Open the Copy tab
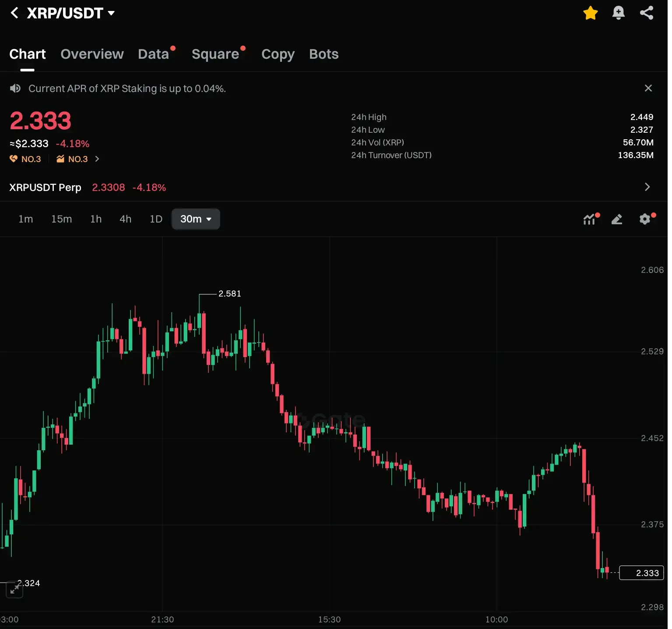The width and height of the screenshot is (672, 629). coord(279,54)
